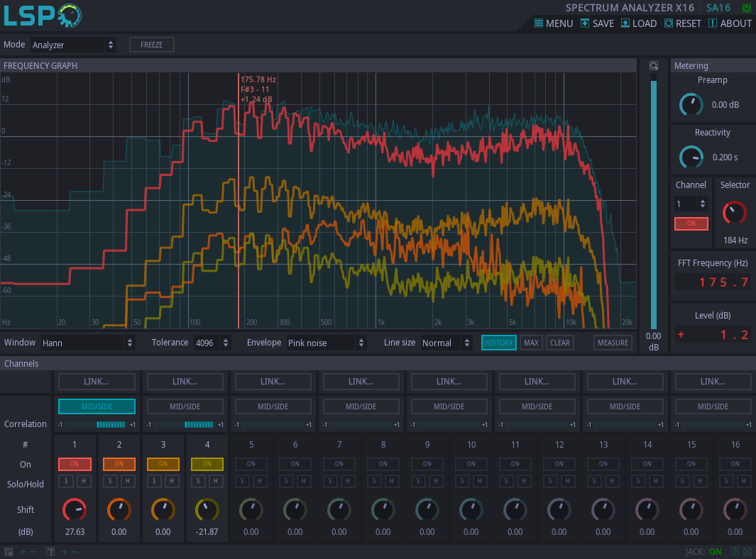This screenshot has width=756, height=559.
Task: Click the Preamp knob
Action: 691,104
